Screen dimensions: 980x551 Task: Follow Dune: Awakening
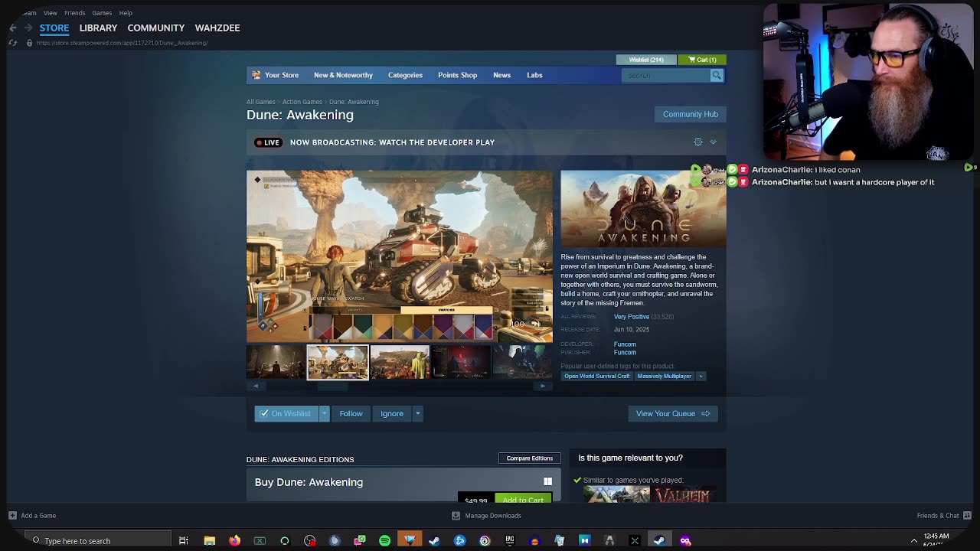pyautogui.click(x=351, y=413)
